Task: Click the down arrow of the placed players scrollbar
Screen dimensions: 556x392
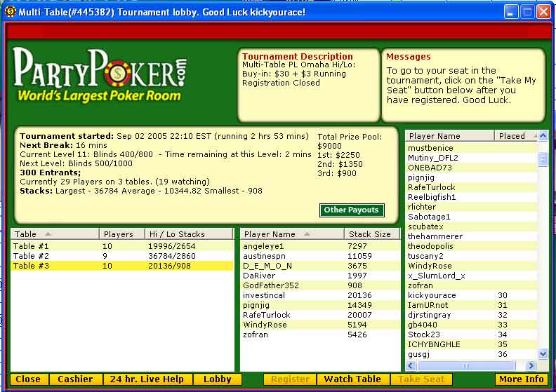Action: coord(543,354)
